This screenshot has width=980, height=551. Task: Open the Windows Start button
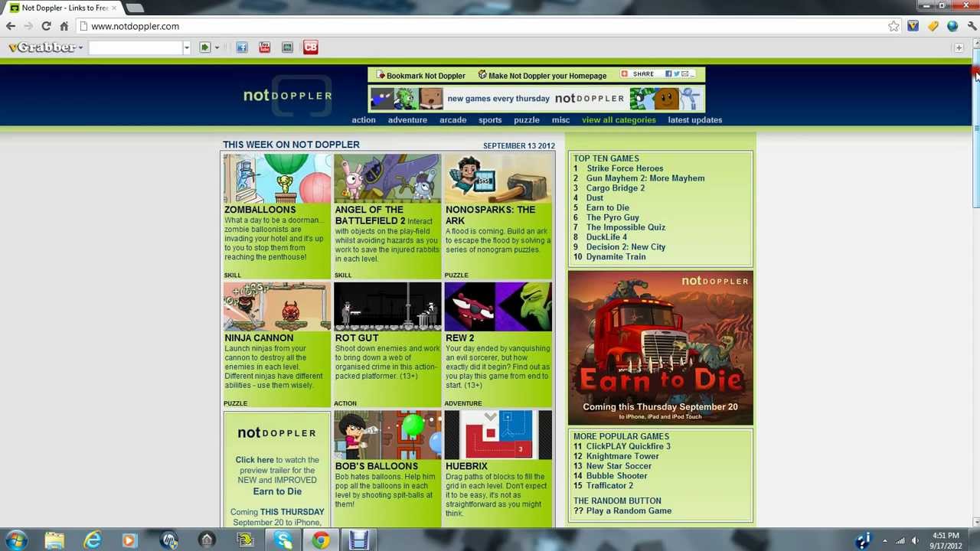click(16, 540)
